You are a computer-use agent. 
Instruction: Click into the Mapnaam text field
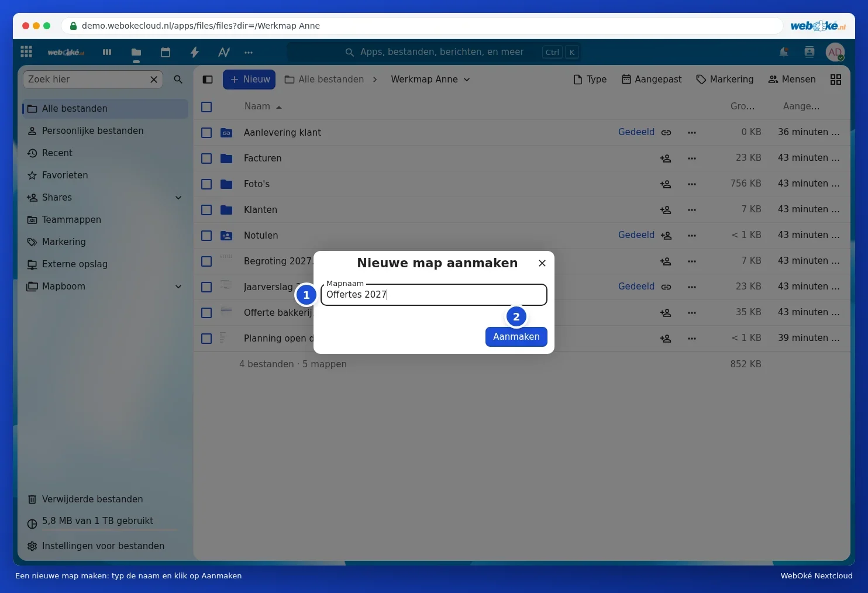[434, 295]
